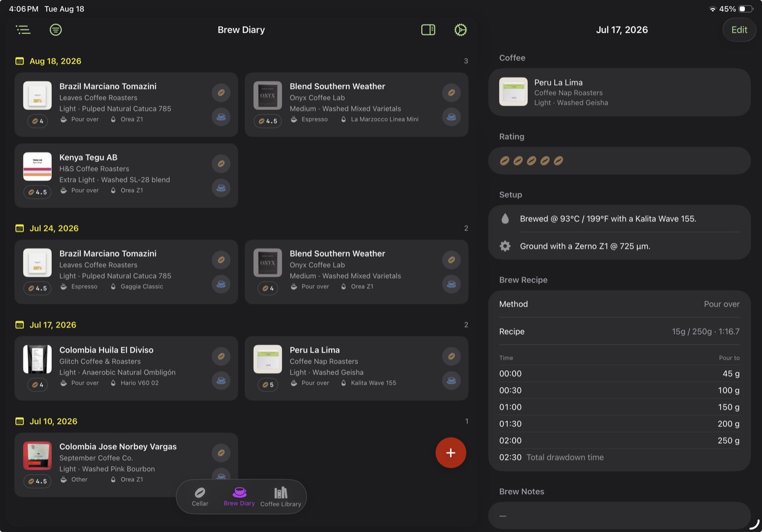Open the list view icon in the top-left
The image size is (762, 532).
23,30
